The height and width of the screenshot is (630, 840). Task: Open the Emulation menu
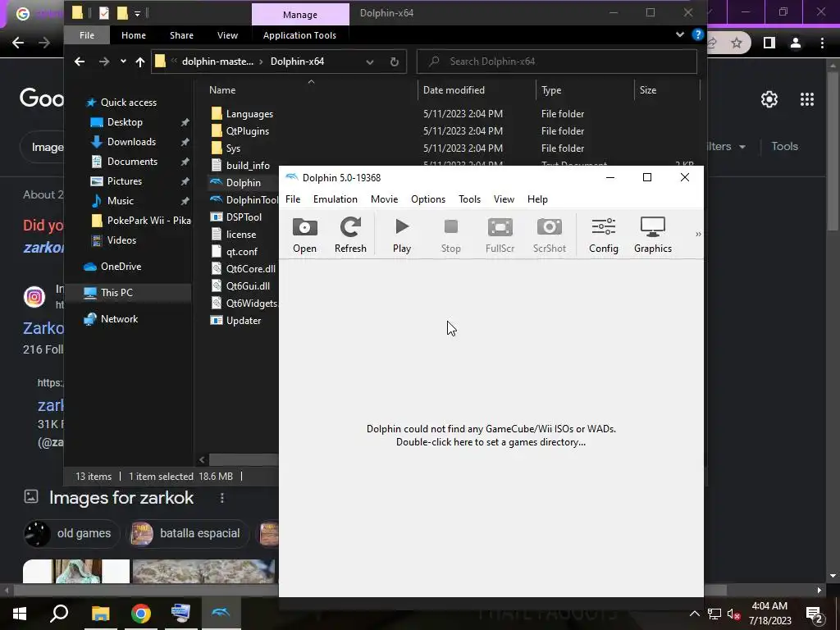pos(336,199)
